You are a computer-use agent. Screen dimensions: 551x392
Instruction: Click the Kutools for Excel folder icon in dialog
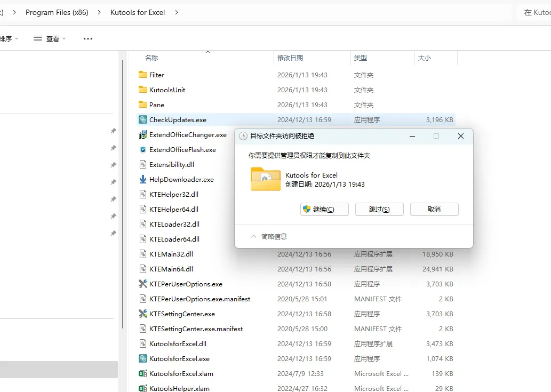pos(266,179)
